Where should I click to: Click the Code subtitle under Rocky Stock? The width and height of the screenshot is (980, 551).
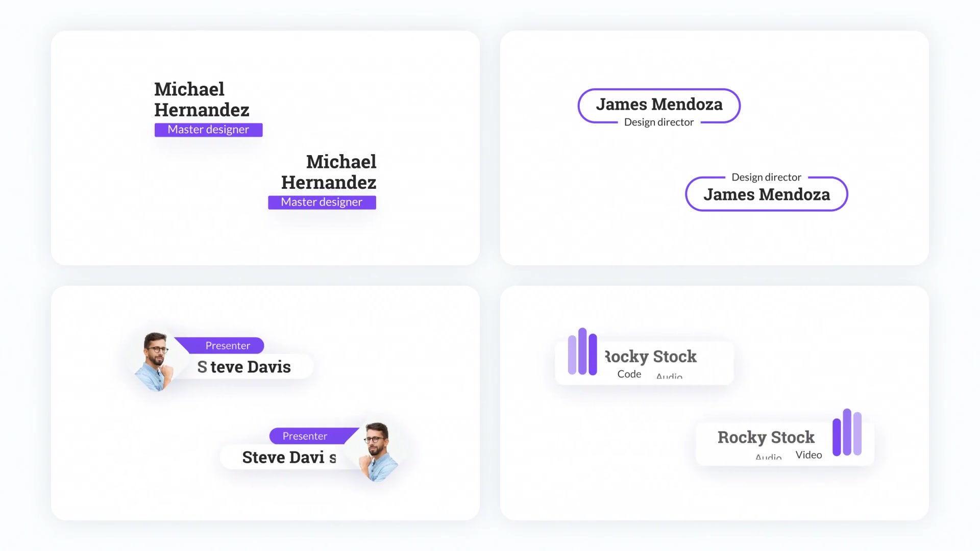coord(629,374)
